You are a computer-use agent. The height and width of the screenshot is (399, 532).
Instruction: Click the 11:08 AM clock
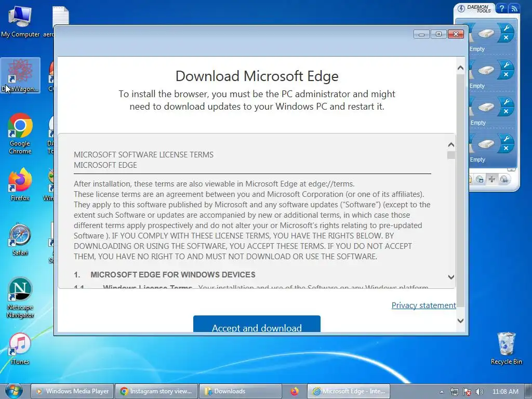(x=505, y=392)
